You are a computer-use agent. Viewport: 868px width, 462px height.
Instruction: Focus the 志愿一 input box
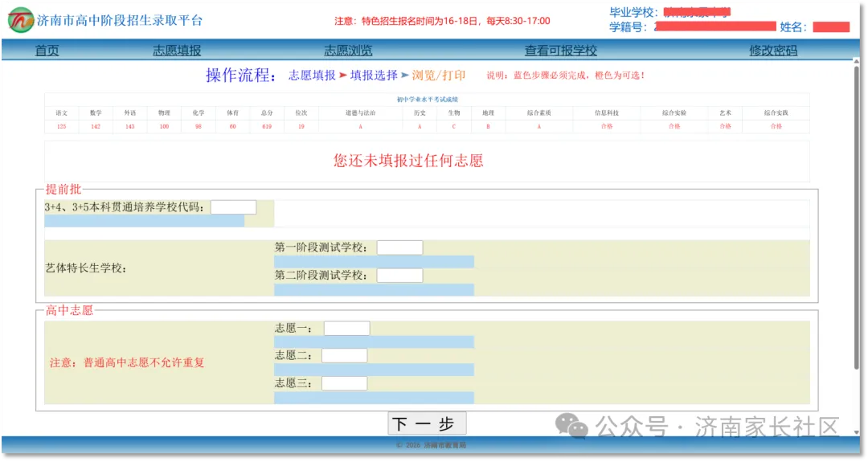[346, 328]
